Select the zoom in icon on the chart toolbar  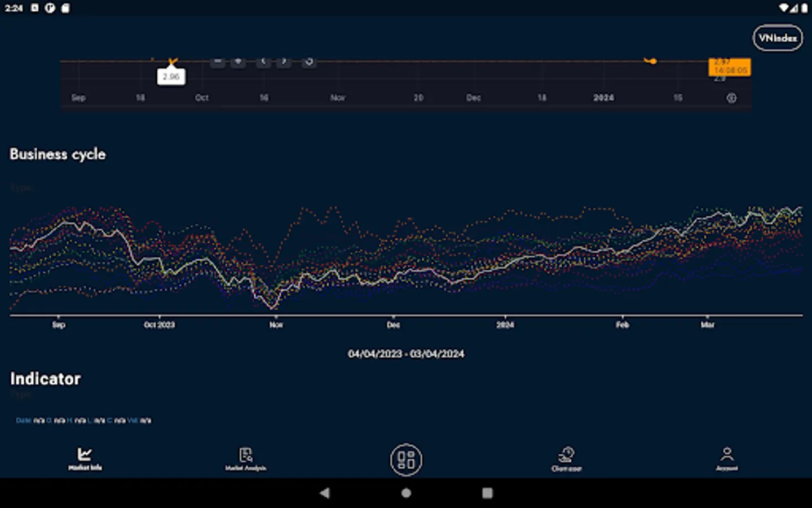[238, 62]
